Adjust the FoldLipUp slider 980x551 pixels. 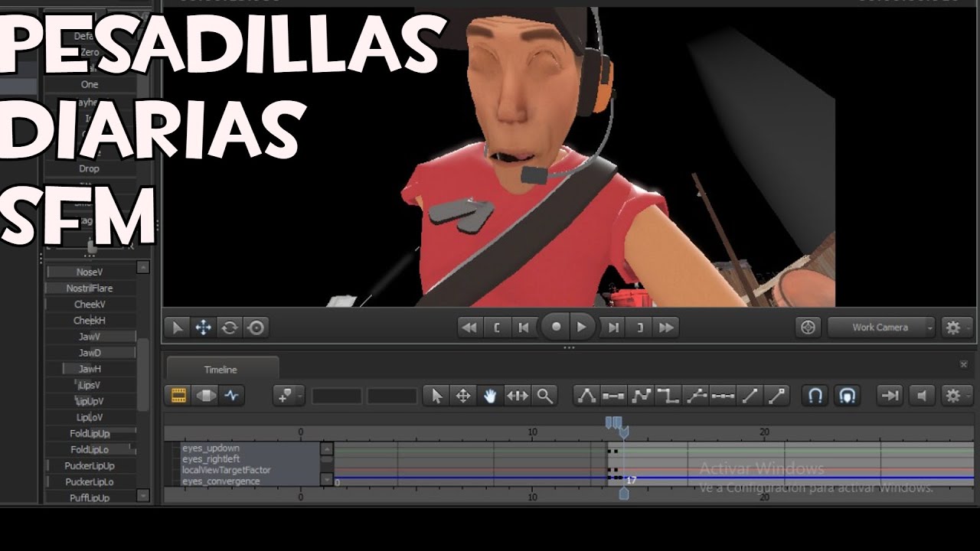click(90, 433)
